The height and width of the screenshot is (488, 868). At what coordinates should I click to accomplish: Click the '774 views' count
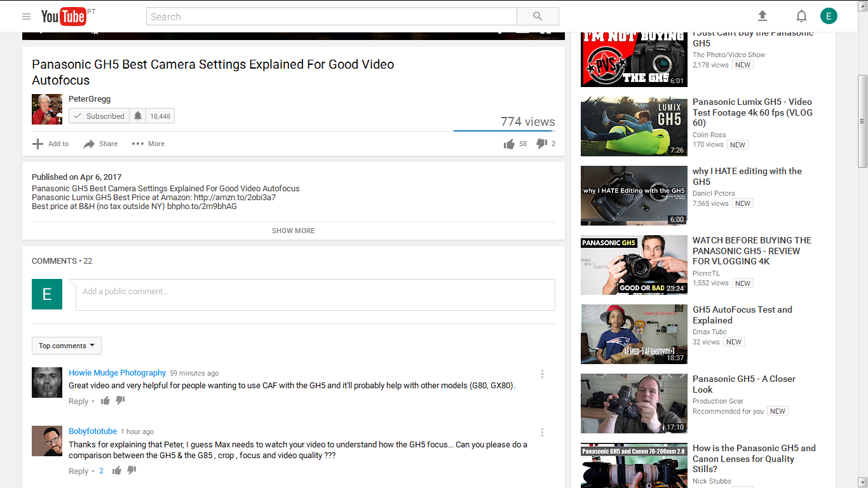coord(528,121)
